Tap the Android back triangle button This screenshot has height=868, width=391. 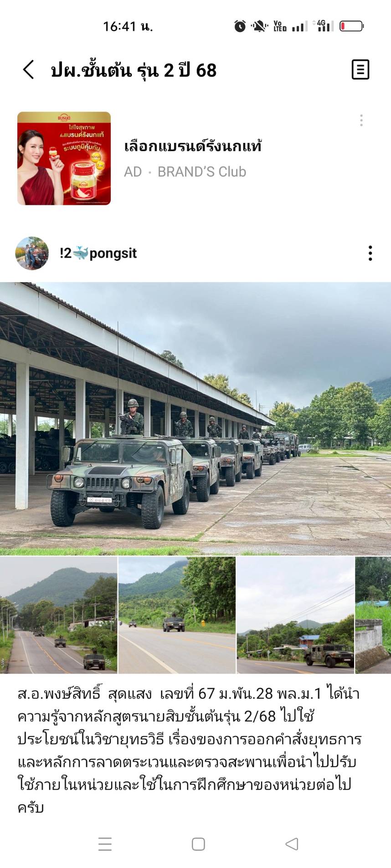click(292, 844)
